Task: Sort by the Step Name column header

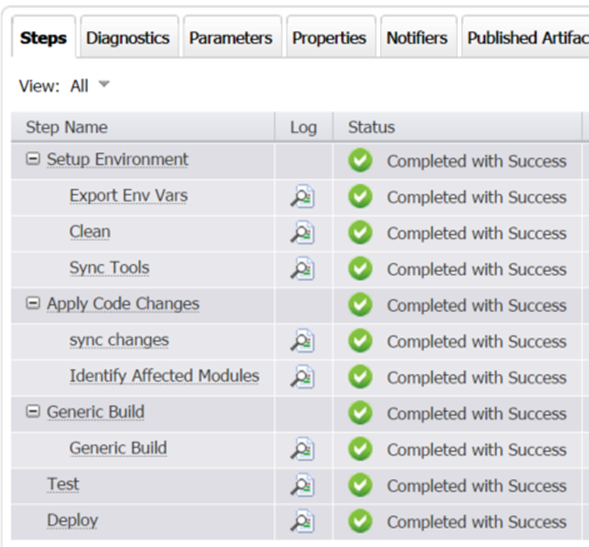Action: (67, 127)
